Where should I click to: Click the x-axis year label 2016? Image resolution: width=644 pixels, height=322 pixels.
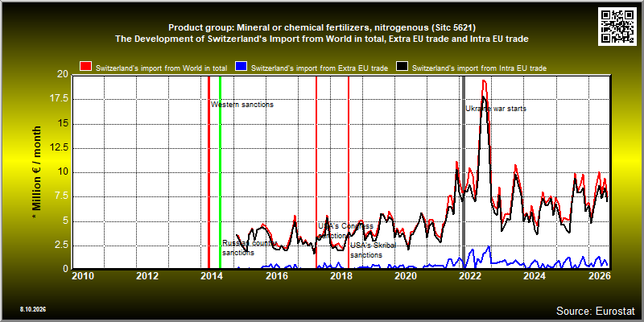coord(276,275)
